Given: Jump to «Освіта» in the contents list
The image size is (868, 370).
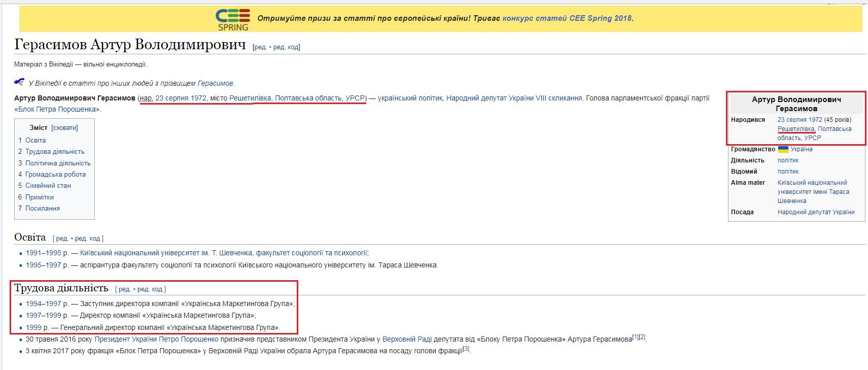Looking at the screenshot, I should coord(36,140).
